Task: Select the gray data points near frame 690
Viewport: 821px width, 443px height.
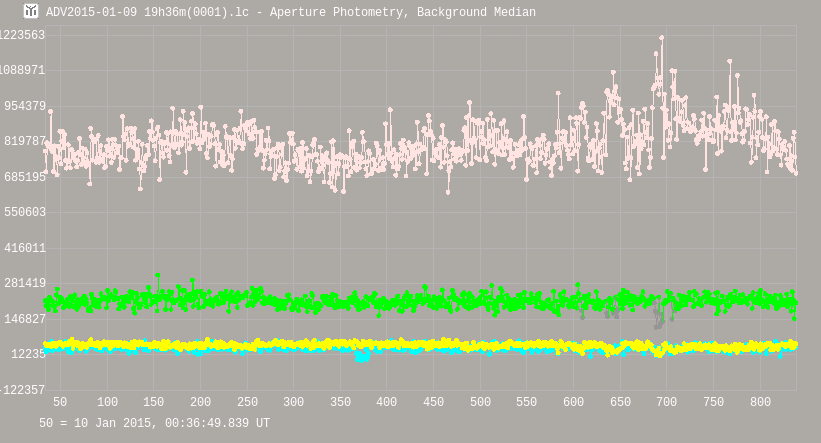Action: coord(658,321)
